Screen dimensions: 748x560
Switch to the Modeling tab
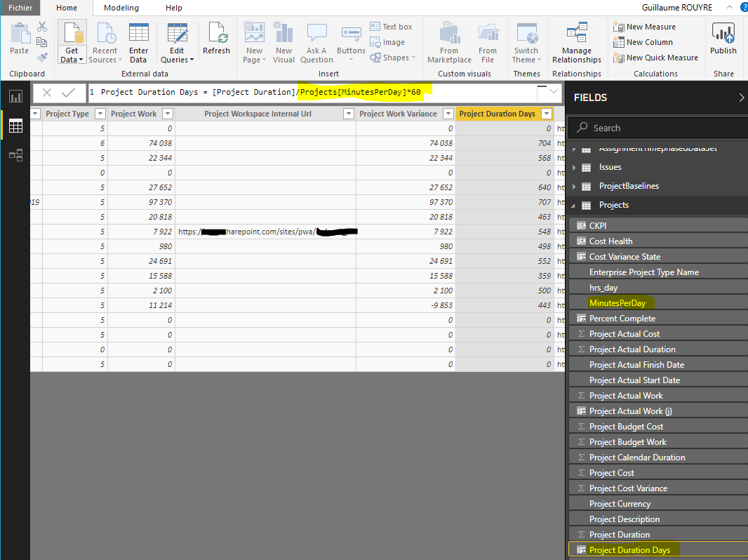[121, 8]
